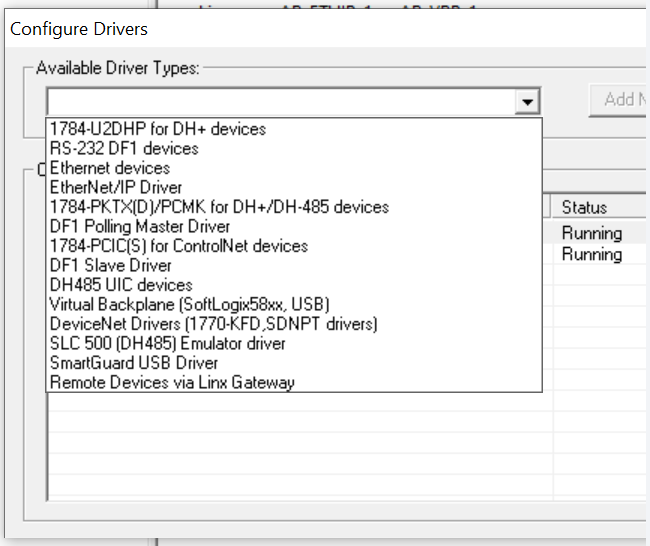Select SmartGuard USB Driver option

click(294, 363)
